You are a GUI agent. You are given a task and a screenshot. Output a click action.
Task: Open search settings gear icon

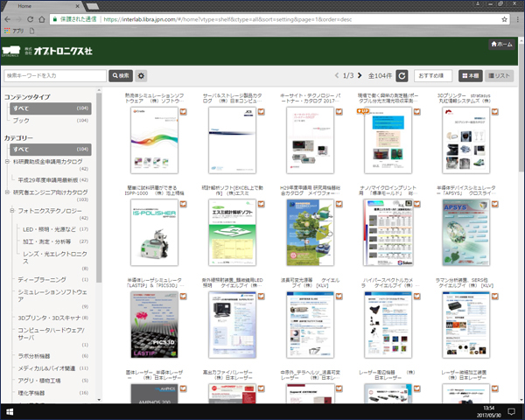pyautogui.click(x=141, y=76)
